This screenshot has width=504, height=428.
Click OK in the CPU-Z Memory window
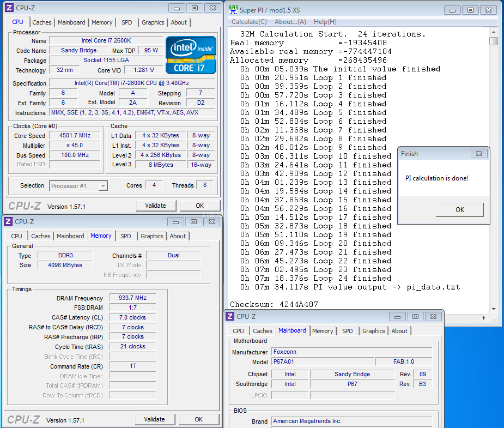pos(199,419)
